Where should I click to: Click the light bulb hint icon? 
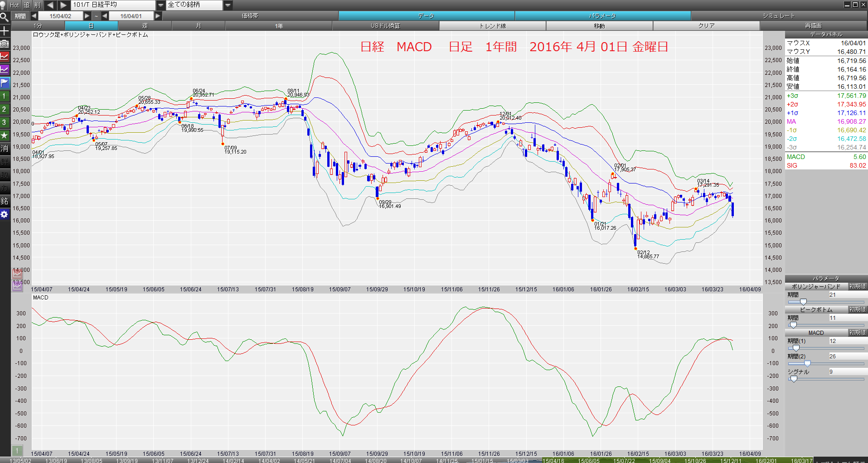click(x=4, y=5)
